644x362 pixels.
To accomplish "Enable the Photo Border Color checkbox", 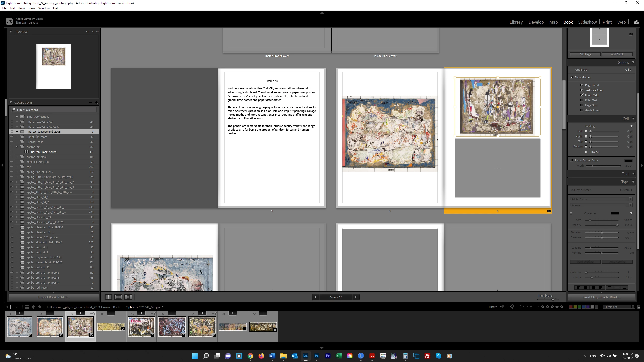I will click(571, 160).
